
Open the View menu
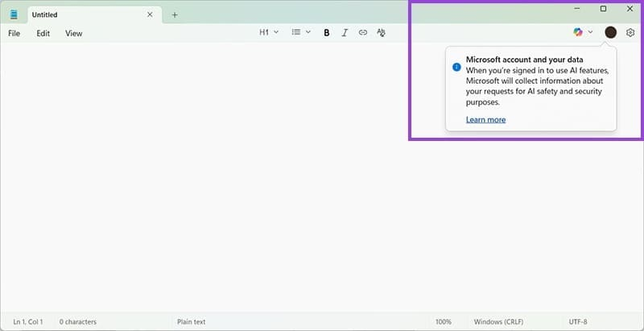point(73,33)
